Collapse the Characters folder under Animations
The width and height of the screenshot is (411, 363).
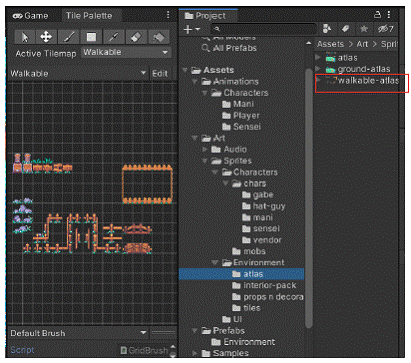click(x=205, y=93)
